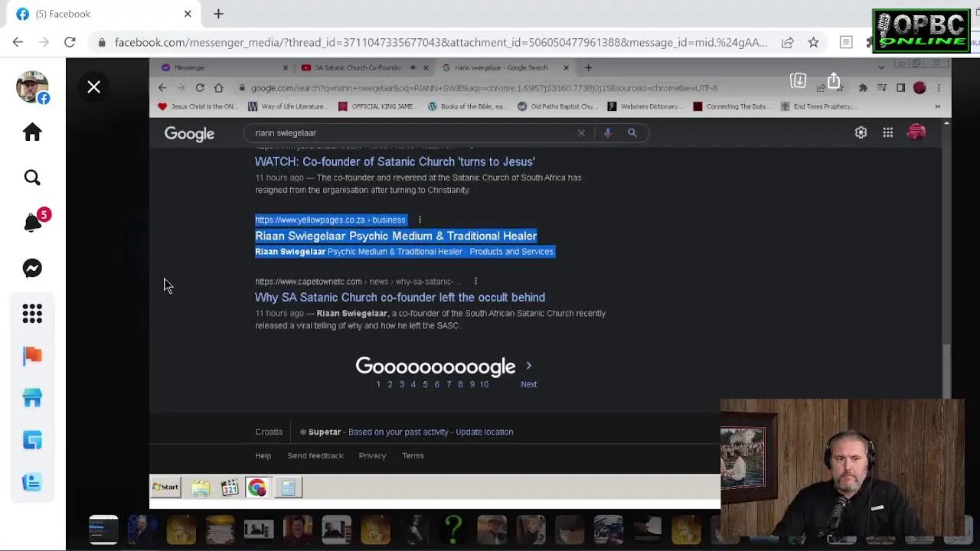Open Terms link in Google footer

click(413, 455)
